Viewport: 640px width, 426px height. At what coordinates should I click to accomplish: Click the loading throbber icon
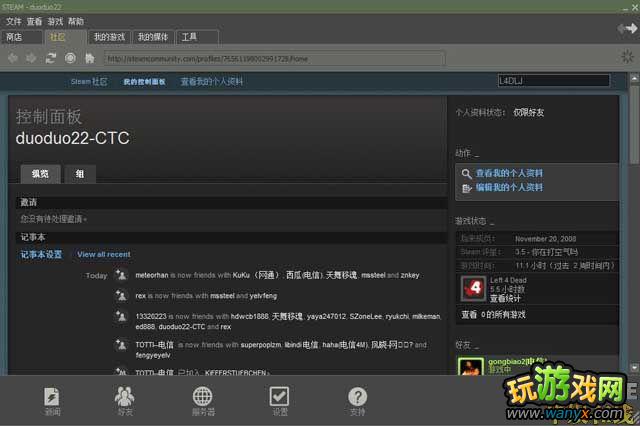[627, 56]
